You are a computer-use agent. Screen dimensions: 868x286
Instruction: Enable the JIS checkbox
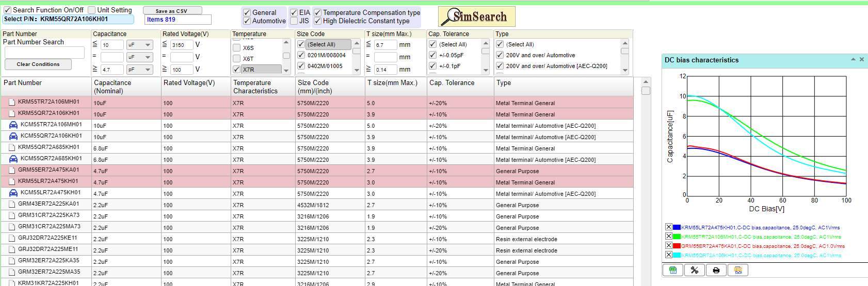294,21
